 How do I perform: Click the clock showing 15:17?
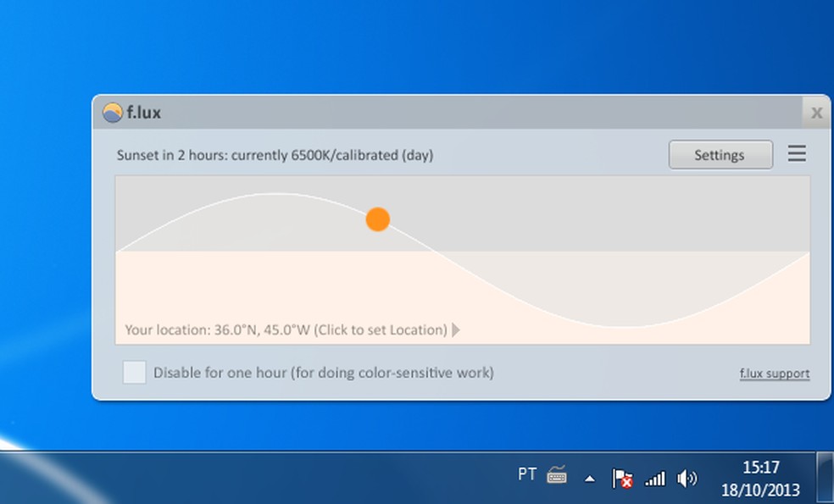pyautogui.click(x=760, y=468)
